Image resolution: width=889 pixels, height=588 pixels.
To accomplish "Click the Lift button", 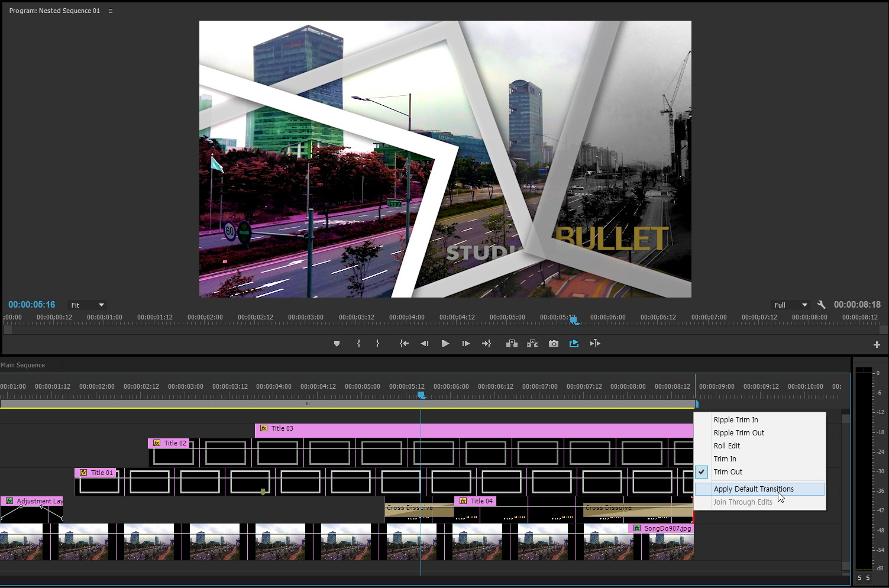I will click(x=512, y=344).
